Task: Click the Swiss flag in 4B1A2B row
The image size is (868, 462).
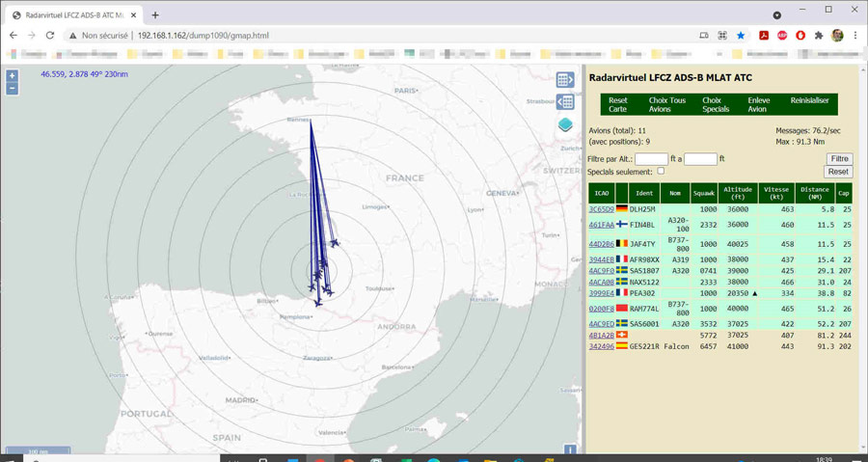Action: [x=622, y=336]
